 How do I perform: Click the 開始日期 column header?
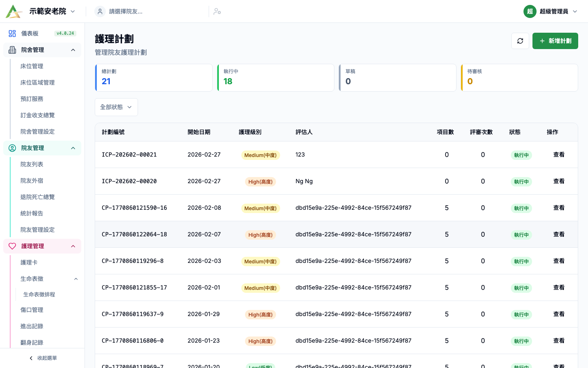tap(199, 132)
